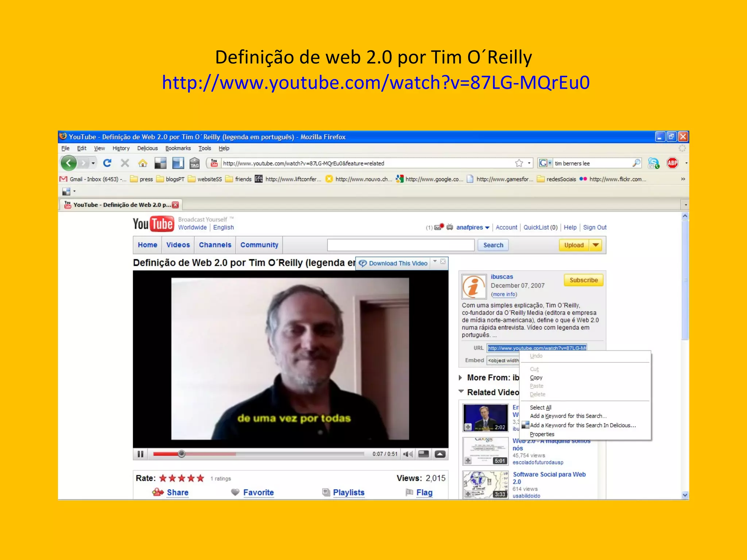Switch to the Channels tab
The width and height of the screenshot is (747, 560).
[215, 245]
